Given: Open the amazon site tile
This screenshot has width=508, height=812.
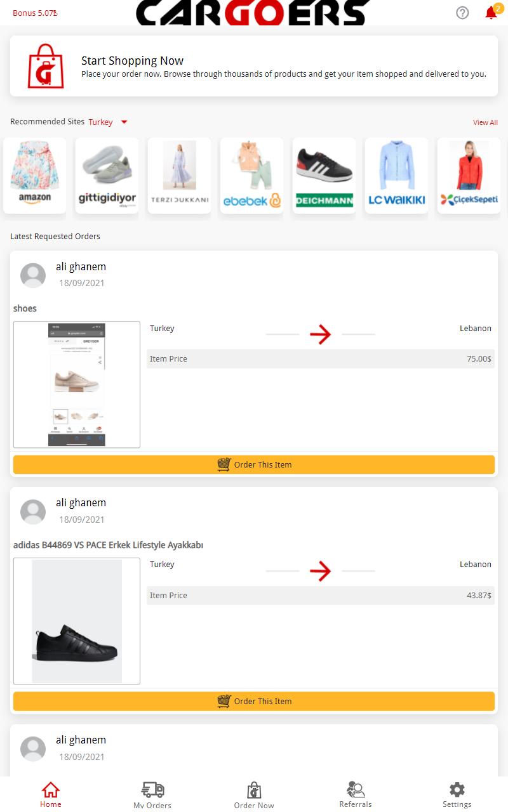Looking at the screenshot, I should (35, 176).
